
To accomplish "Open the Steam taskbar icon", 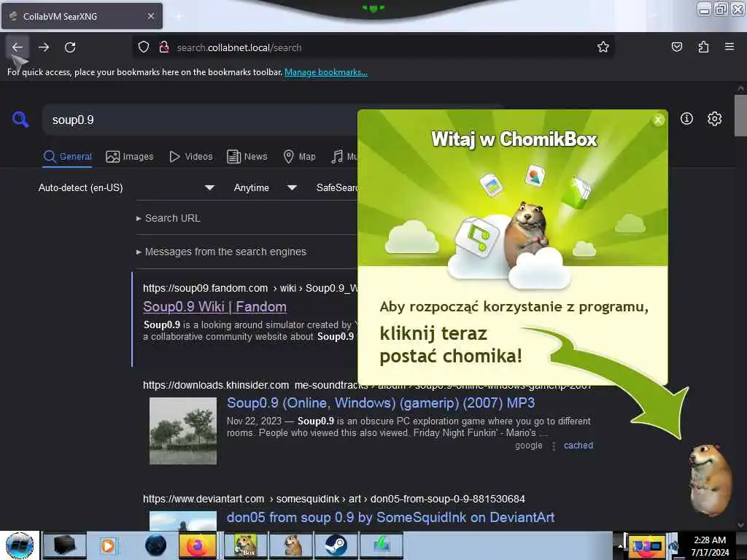I will [x=336, y=545].
